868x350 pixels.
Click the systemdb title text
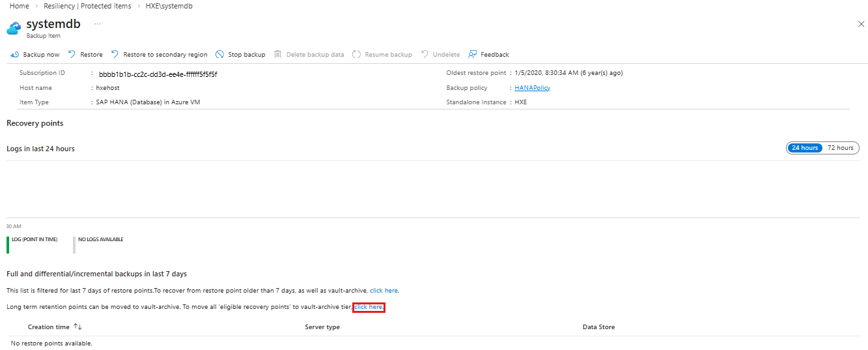point(53,24)
